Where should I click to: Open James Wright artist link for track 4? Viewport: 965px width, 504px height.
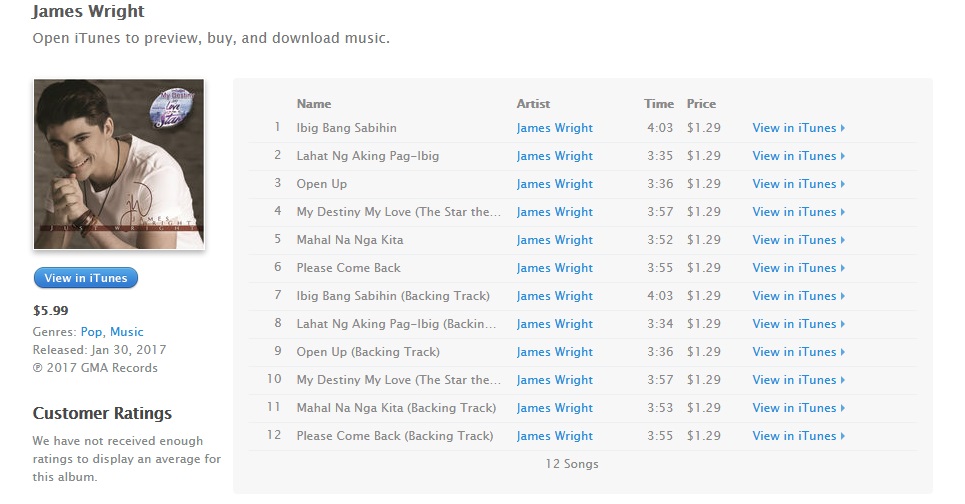[x=555, y=212]
